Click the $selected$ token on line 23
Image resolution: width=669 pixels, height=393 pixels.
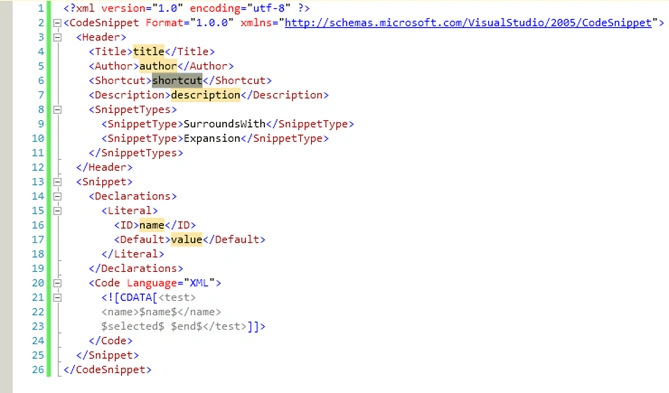(x=133, y=326)
